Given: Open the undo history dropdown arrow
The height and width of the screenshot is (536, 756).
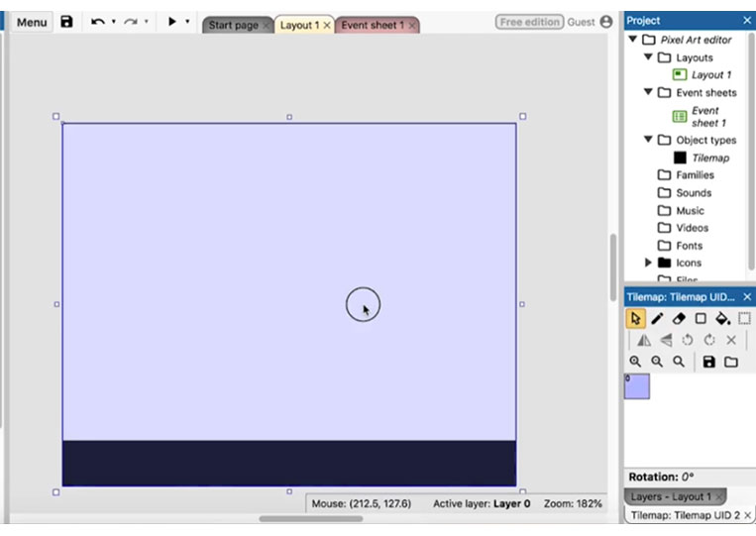Looking at the screenshot, I should coord(114,22).
